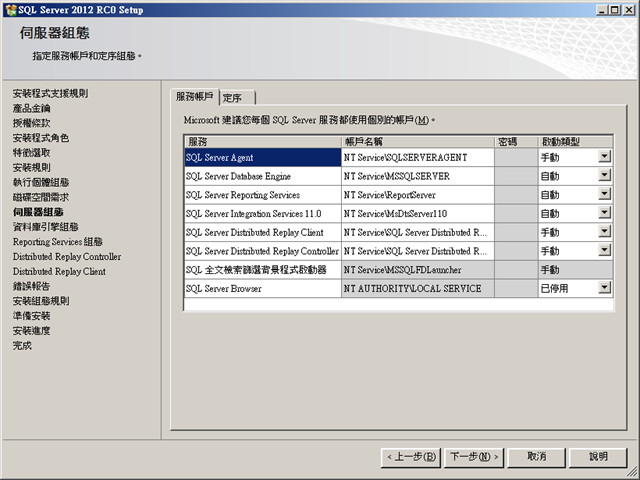Click the 手動 startup value for full-text launcher

coord(576,270)
